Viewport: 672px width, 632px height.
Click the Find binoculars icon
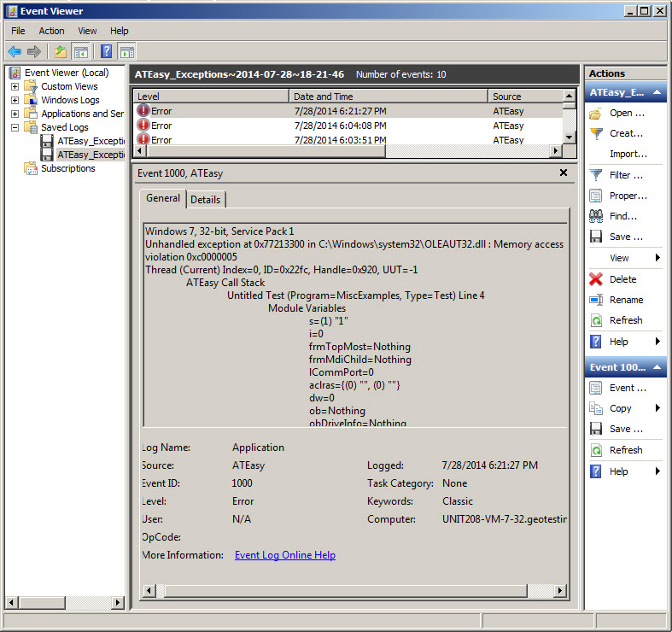596,216
